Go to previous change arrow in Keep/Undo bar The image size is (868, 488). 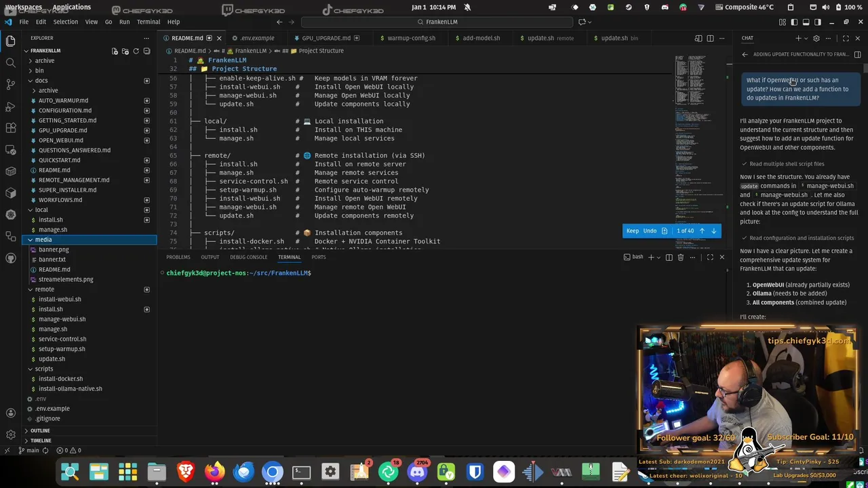tap(702, 231)
